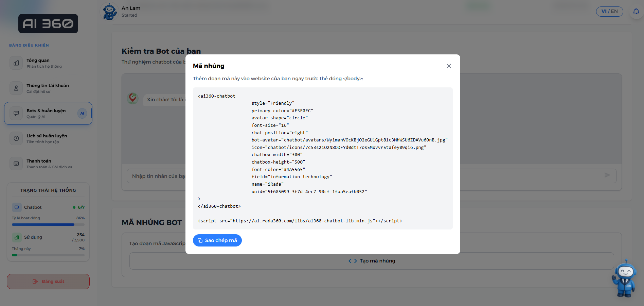Click the Thông tin tài khoản user icon
Image resolution: width=644 pixels, height=306 pixels.
click(x=16, y=88)
